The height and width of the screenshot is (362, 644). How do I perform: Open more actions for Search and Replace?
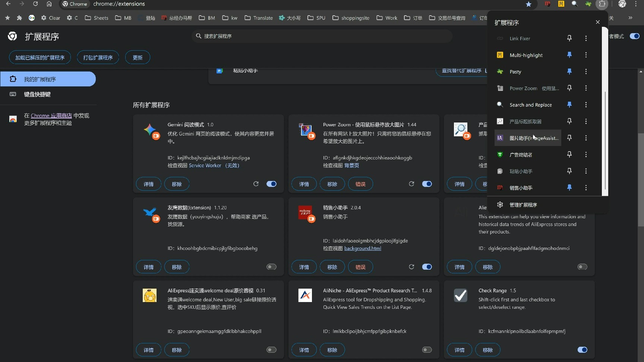coord(586,105)
